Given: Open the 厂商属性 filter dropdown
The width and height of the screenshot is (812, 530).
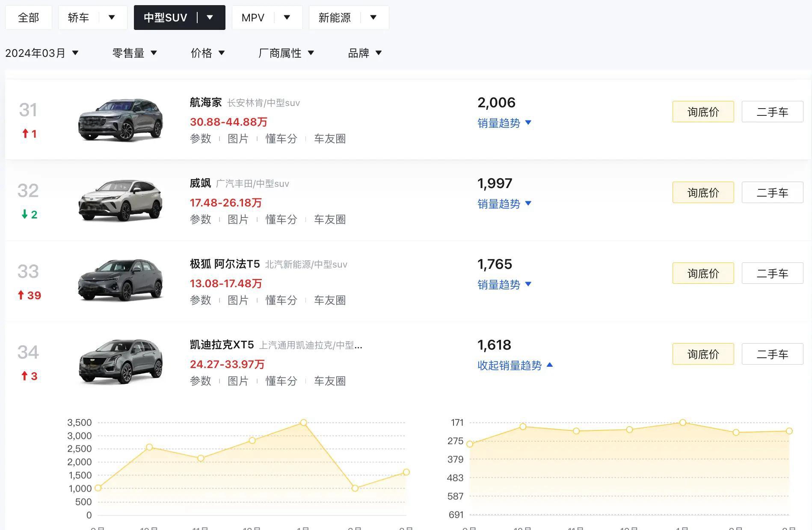Looking at the screenshot, I should coord(286,53).
